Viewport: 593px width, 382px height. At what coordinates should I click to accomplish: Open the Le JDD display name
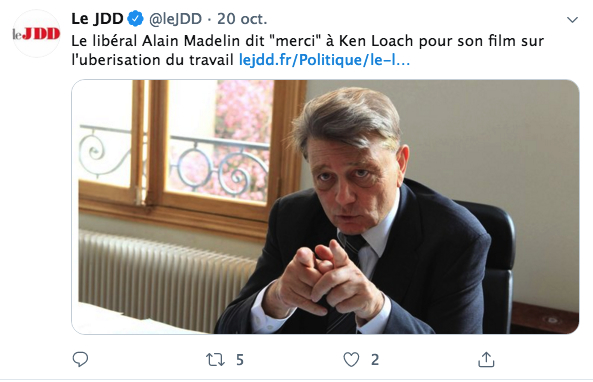coord(97,19)
